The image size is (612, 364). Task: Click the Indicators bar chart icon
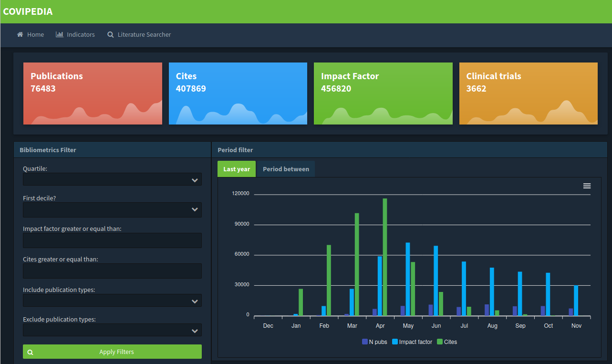pyautogui.click(x=60, y=34)
